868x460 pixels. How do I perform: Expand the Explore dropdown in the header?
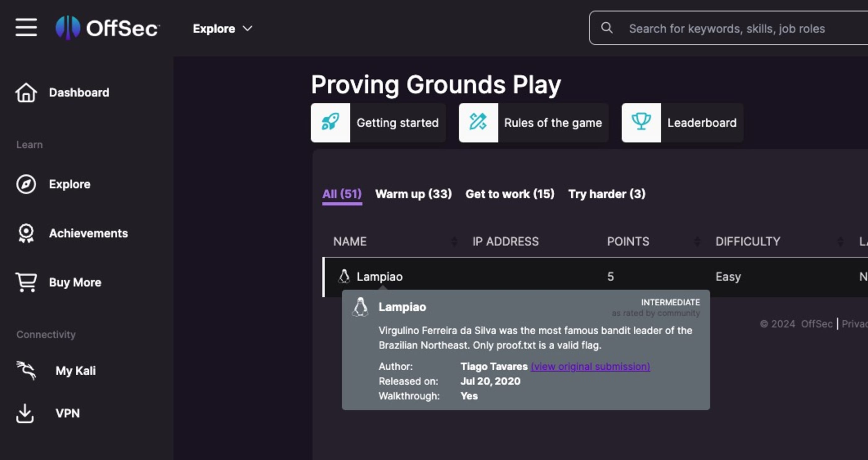coord(222,29)
